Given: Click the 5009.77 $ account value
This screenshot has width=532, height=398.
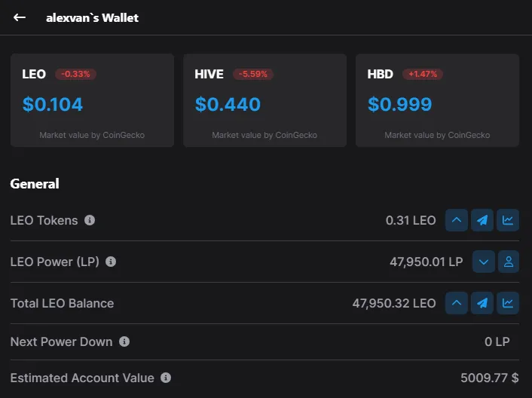Looking at the screenshot, I should pyautogui.click(x=490, y=378).
